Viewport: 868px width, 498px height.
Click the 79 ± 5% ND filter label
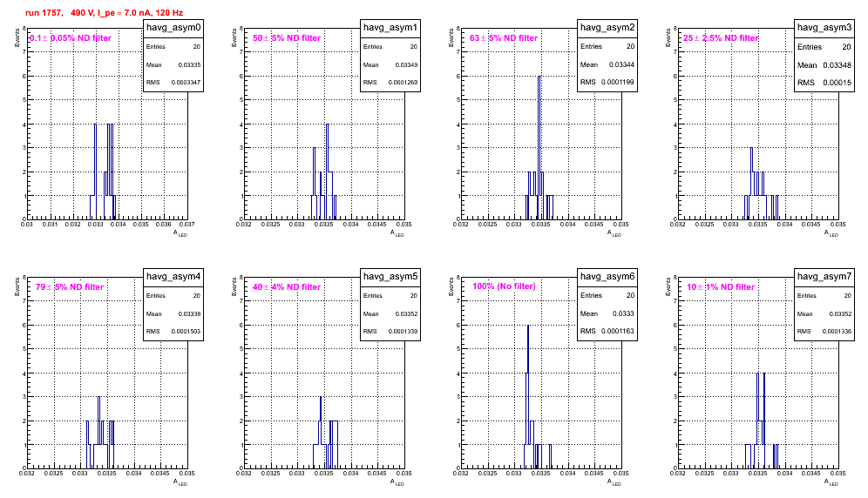(x=70, y=287)
